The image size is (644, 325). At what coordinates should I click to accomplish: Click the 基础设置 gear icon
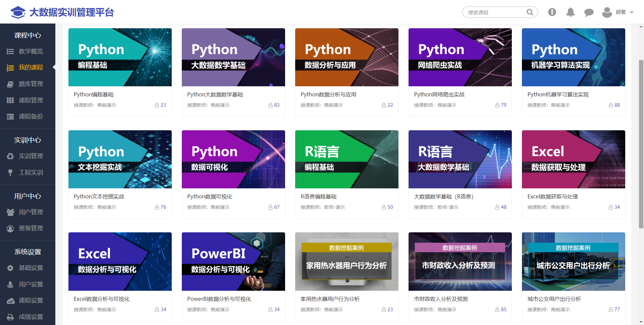[x=10, y=268]
